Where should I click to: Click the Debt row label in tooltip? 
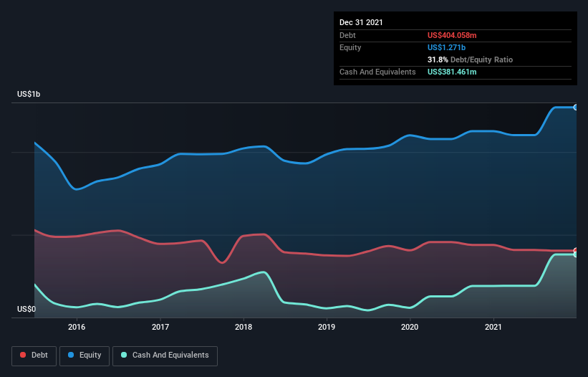(347, 35)
